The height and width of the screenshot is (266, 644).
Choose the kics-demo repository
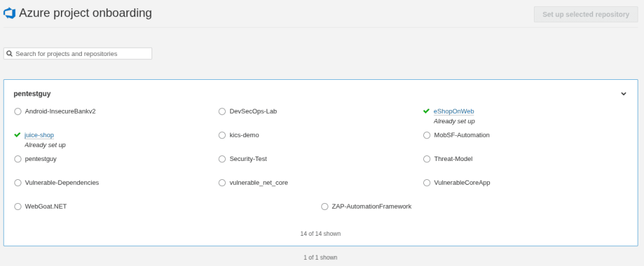click(222, 135)
